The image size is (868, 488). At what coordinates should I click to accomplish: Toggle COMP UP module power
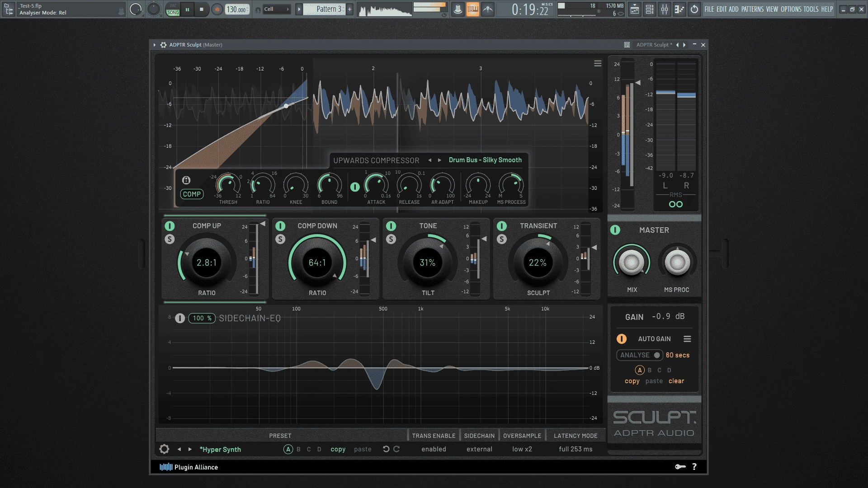pyautogui.click(x=170, y=226)
